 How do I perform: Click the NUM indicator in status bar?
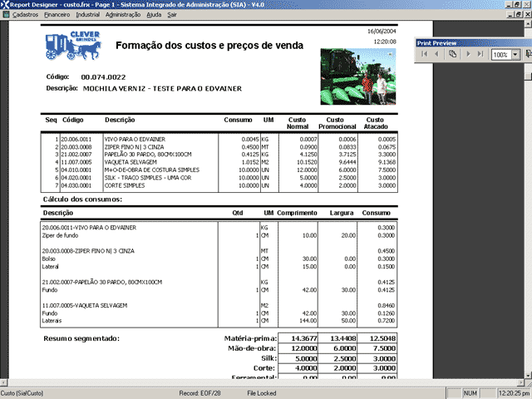tap(469, 392)
